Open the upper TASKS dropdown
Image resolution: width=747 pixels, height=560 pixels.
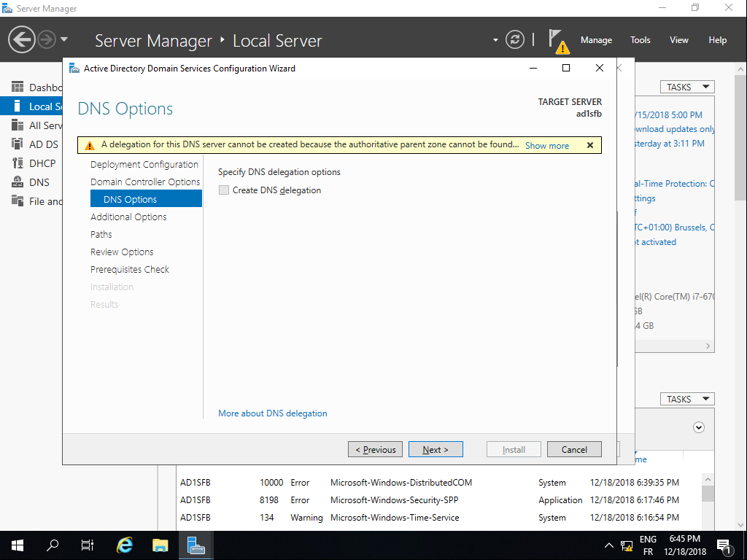tap(687, 87)
